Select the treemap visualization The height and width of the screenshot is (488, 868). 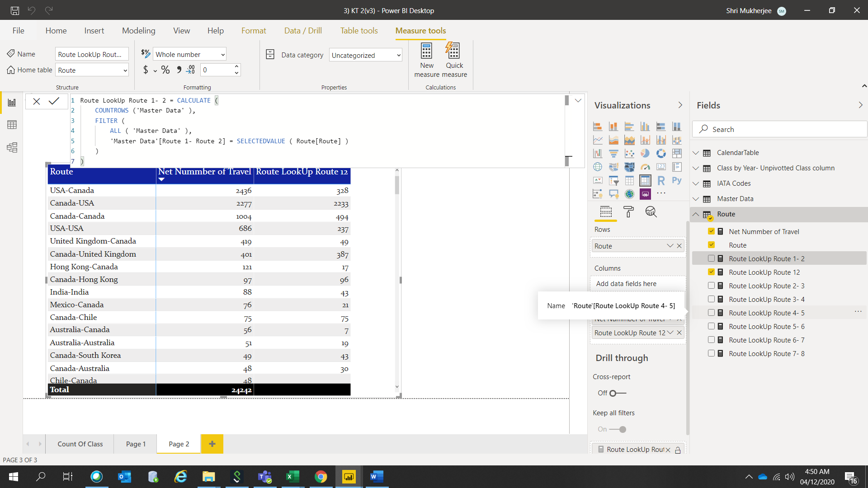tap(677, 154)
